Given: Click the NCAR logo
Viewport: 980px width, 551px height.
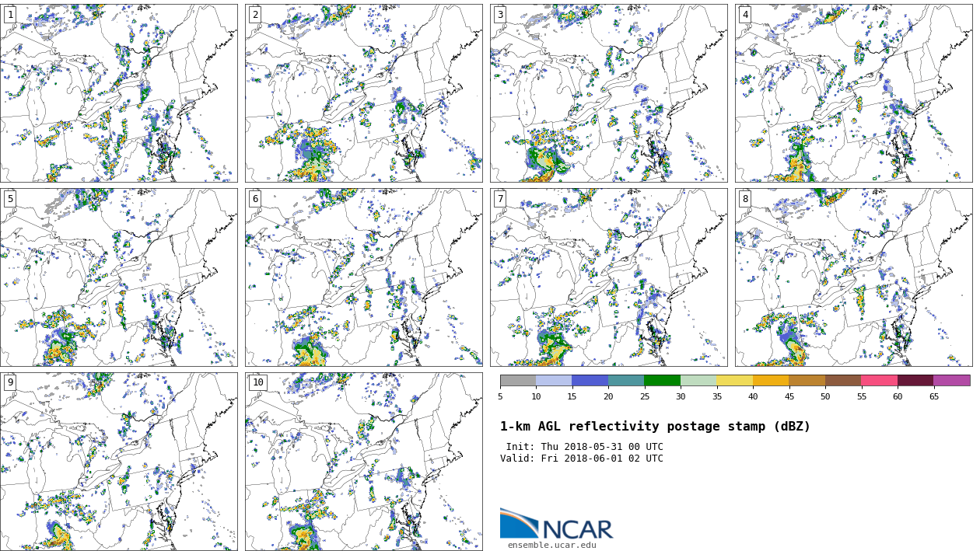Looking at the screenshot, I should point(556,525).
